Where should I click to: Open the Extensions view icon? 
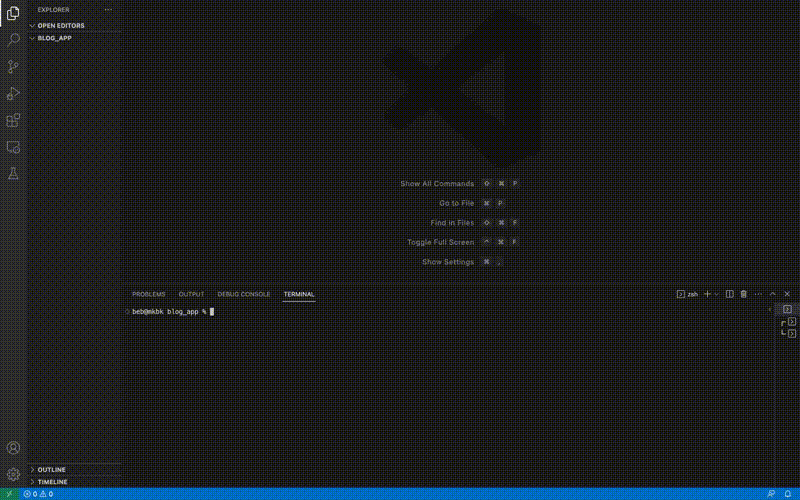coord(13,120)
